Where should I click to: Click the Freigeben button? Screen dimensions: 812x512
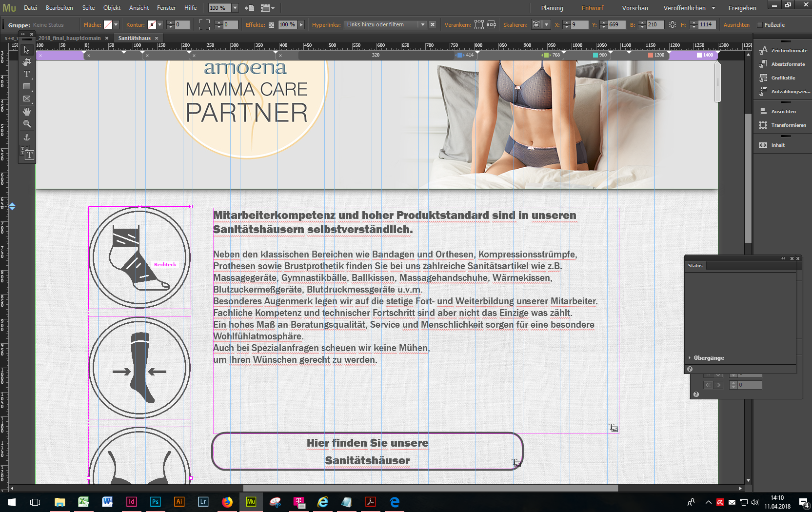pyautogui.click(x=742, y=8)
